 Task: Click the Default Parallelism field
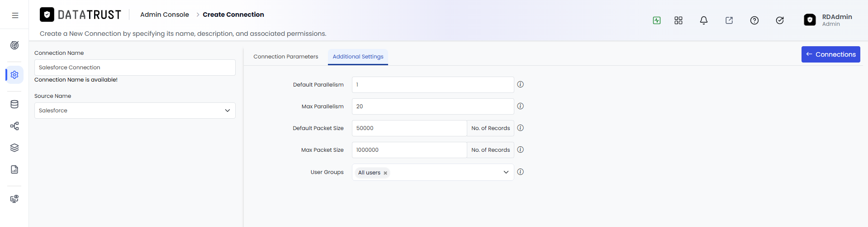pos(433,85)
